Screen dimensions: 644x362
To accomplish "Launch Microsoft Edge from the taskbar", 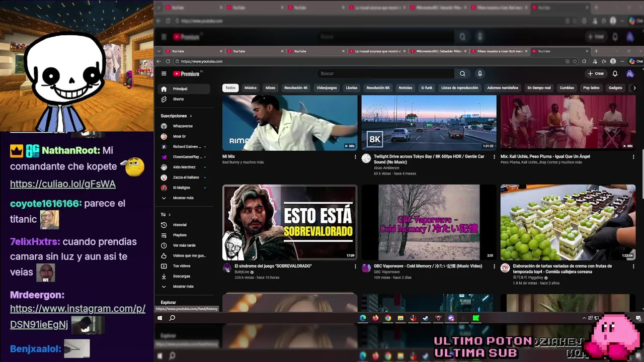I will point(363,318).
